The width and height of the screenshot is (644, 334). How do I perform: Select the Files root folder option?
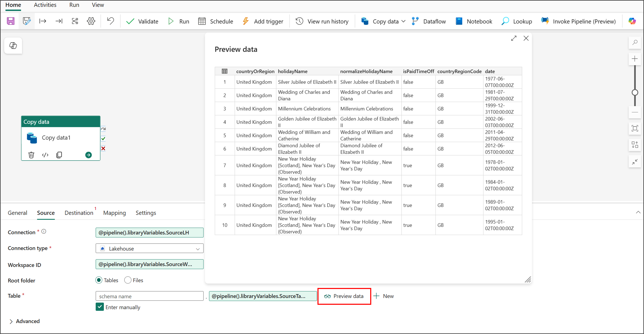(128, 280)
